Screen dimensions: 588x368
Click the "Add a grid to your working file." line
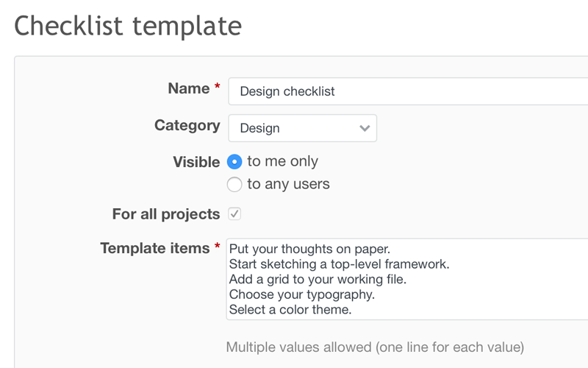[318, 279]
